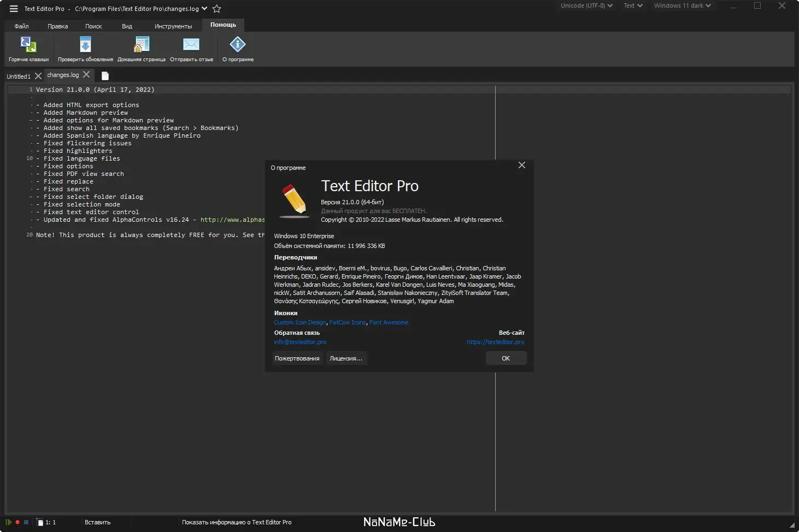Viewport: 799px width, 532px height.
Task: Click the Лицензия... button
Action: coord(346,358)
